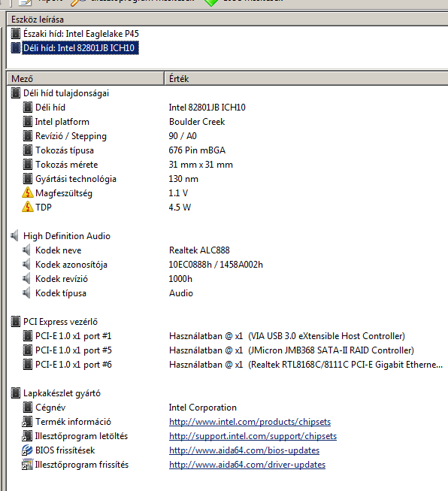Click the chip icon beside Lapkakészlet gyártó
This screenshot has width=448, height=491.
pyautogui.click(x=16, y=393)
